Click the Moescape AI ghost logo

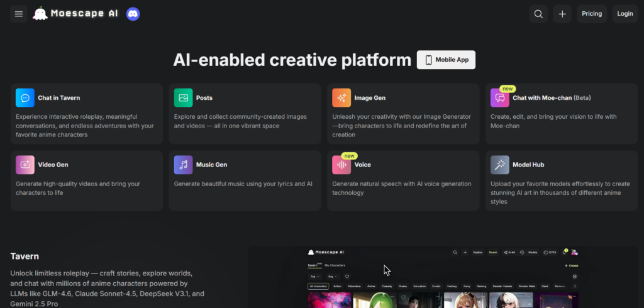tap(40, 14)
